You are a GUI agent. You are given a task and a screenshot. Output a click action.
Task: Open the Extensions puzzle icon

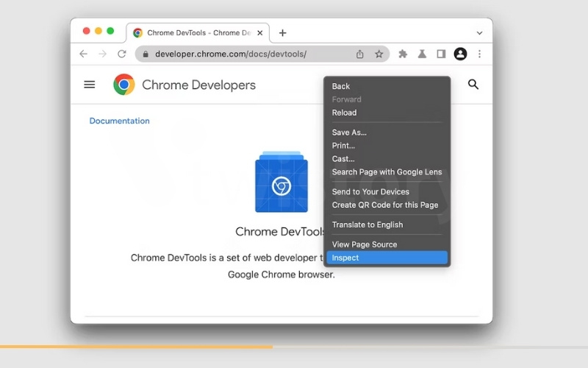[403, 54]
